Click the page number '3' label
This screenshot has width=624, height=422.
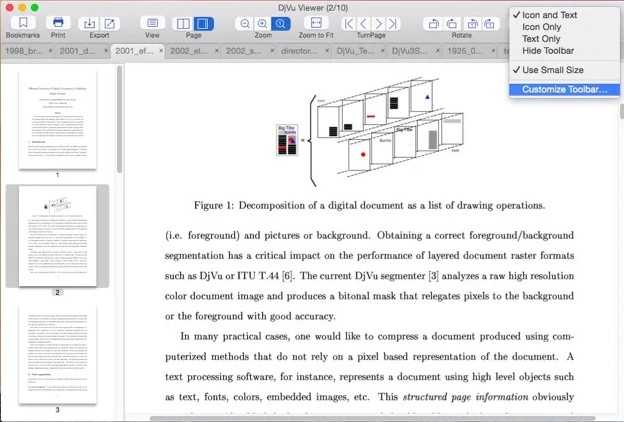58,410
